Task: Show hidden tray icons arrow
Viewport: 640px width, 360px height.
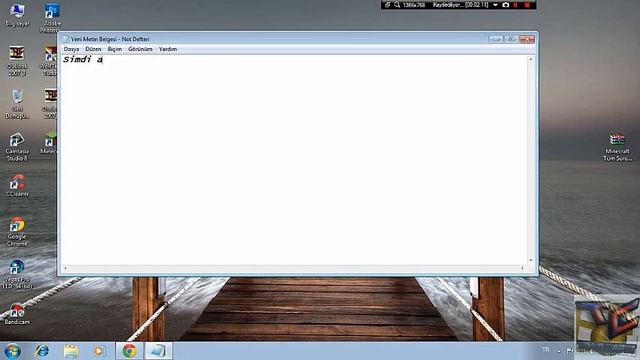Action: pos(559,351)
